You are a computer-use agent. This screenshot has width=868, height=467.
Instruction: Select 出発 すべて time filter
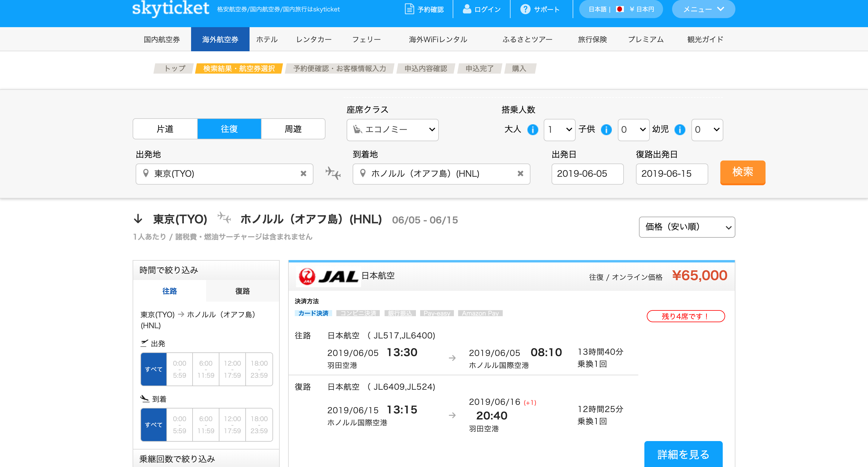(154, 369)
